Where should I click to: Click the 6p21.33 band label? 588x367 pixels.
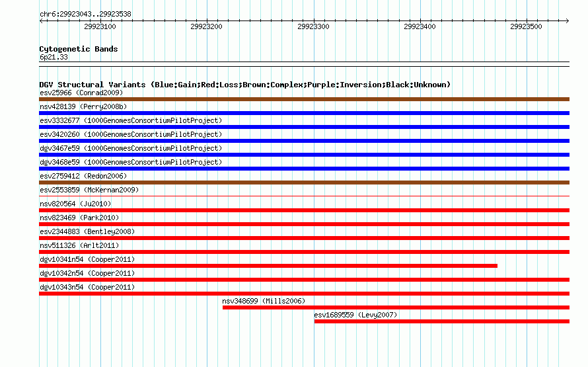tap(54, 57)
